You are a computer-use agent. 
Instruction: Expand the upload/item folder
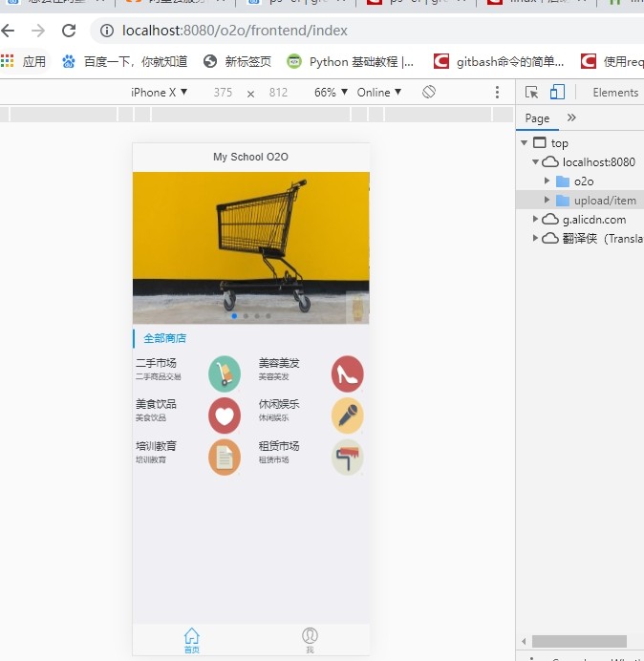click(547, 200)
